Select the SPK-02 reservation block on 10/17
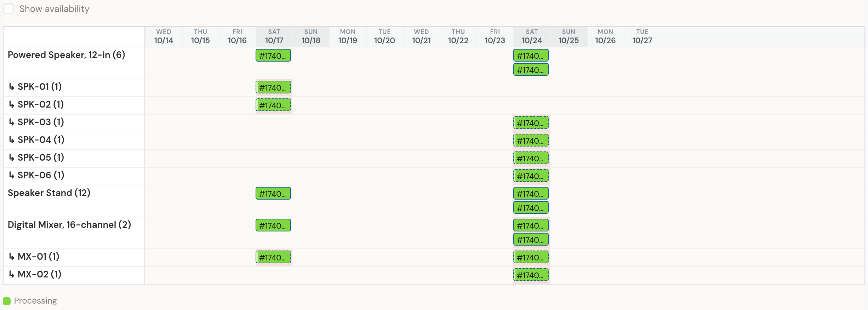Viewport: 868px width, 310px height. pyautogui.click(x=273, y=105)
